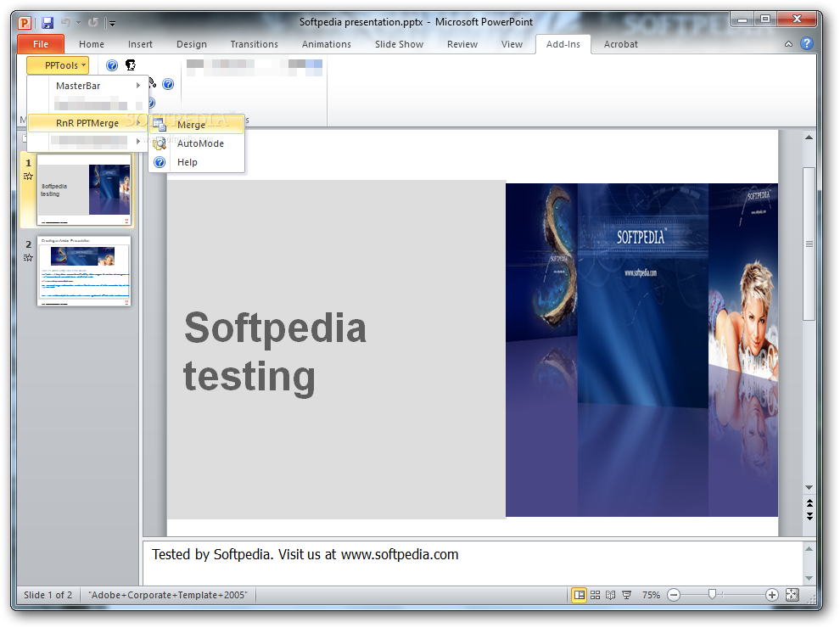Click slide pane scrollbar down arrow

809,488
